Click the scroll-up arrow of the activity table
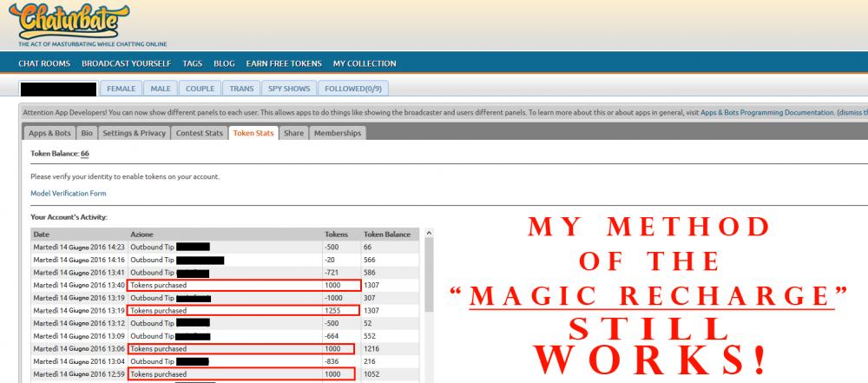 point(429,234)
